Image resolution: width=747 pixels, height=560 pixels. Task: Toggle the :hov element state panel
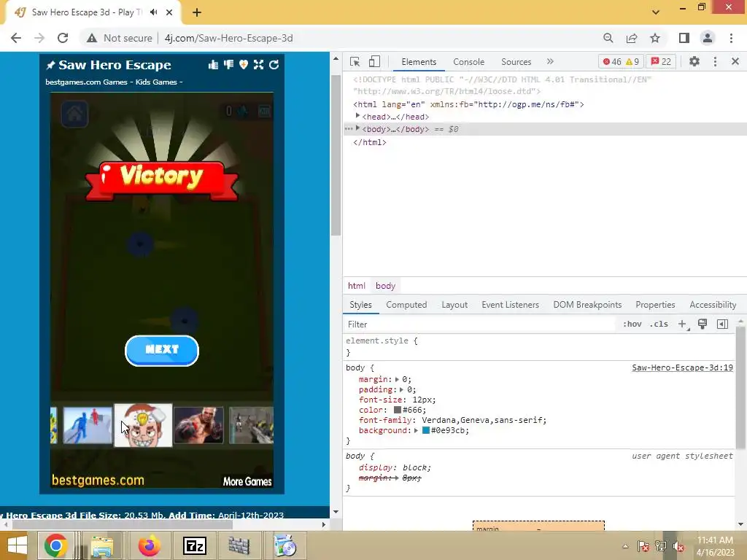pos(632,324)
